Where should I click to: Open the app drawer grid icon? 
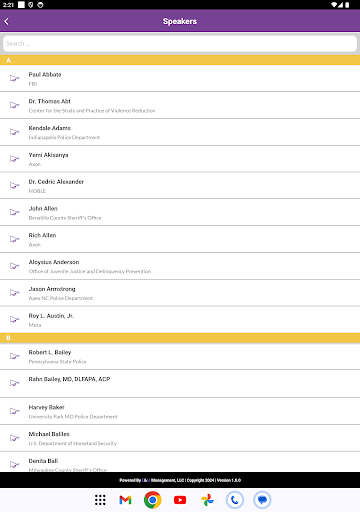pos(100,500)
